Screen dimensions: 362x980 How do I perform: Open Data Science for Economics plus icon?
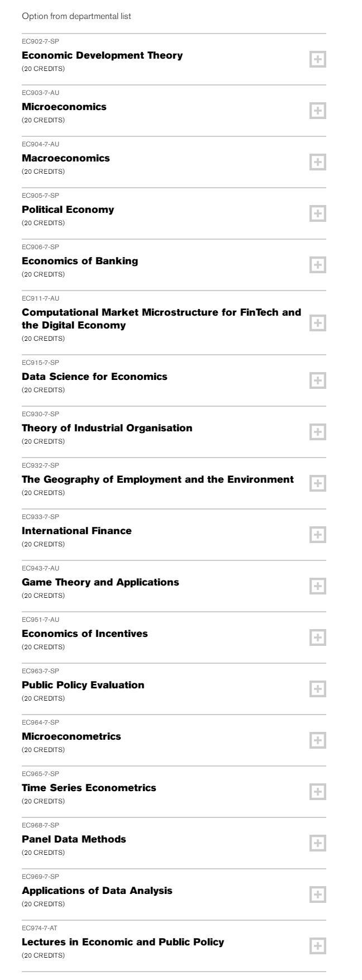(317, 380)
